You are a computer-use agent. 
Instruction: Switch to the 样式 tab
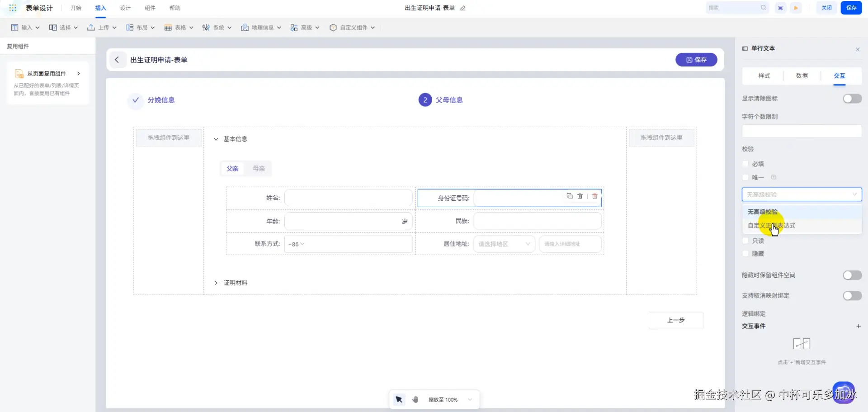point(764,76)
